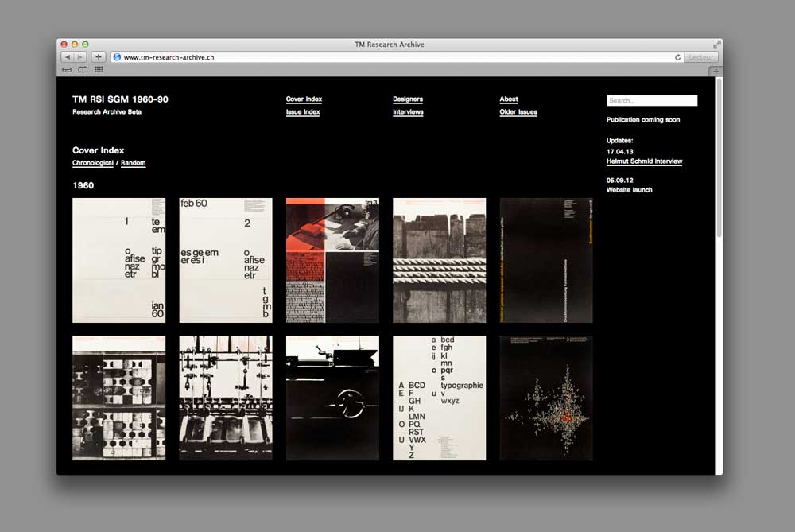Open the Interviews section
This screenshot has height=532, width=795.
(408, 111)
